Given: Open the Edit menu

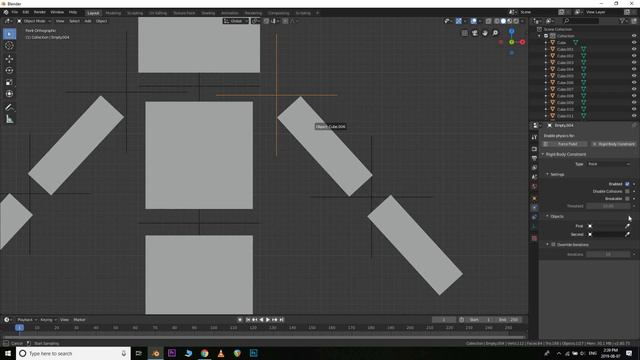Looking at the screenshot, I should tap(26, 13).
